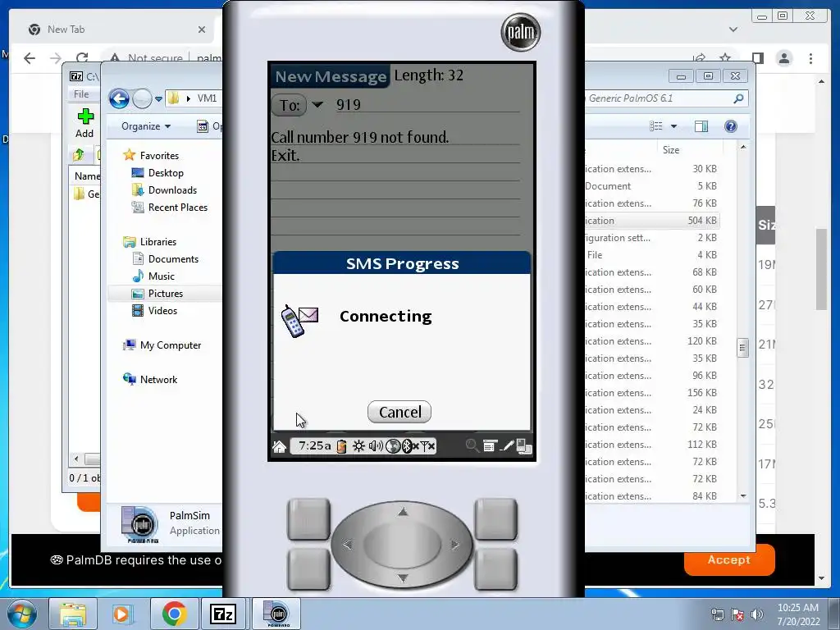The image size is (840, 630).
Task: Click Chrome's back arrow
Action: tap(30, 58)
